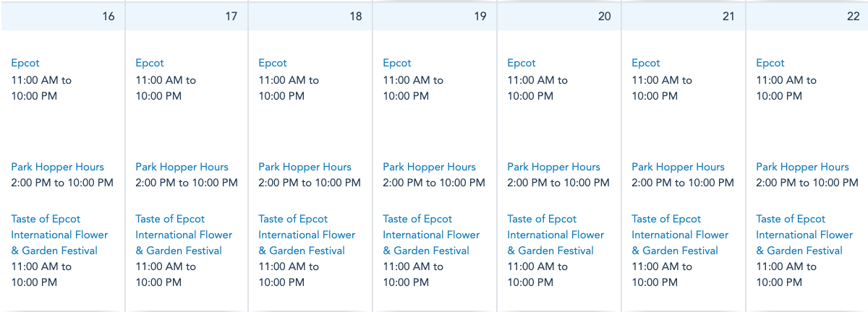Select the day 21 date header
Screen dimensions: 868x312
728,16
